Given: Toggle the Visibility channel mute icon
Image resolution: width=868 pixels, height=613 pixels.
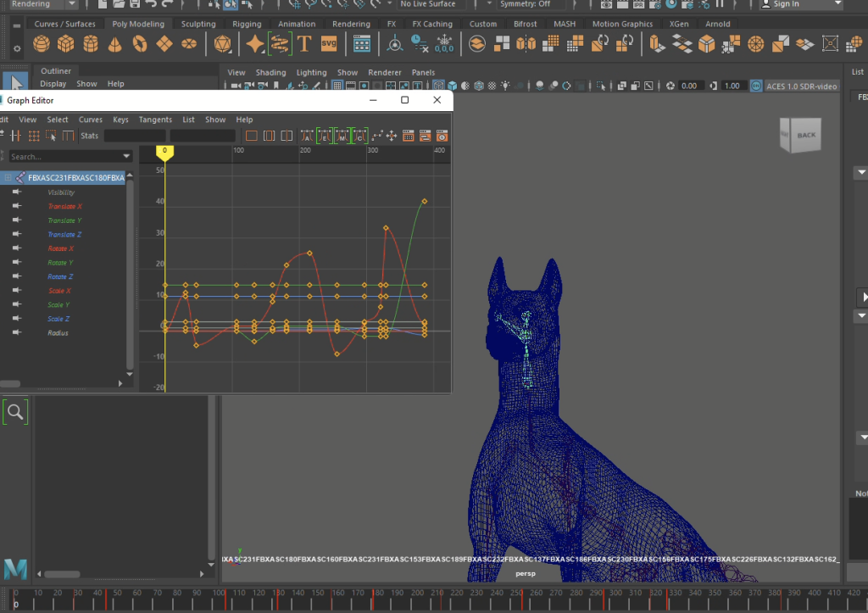Looking at the screenshot, I should [16, 192].
